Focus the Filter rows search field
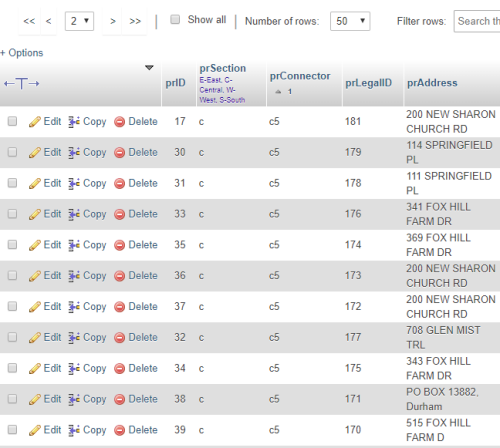 pos(477,21)
